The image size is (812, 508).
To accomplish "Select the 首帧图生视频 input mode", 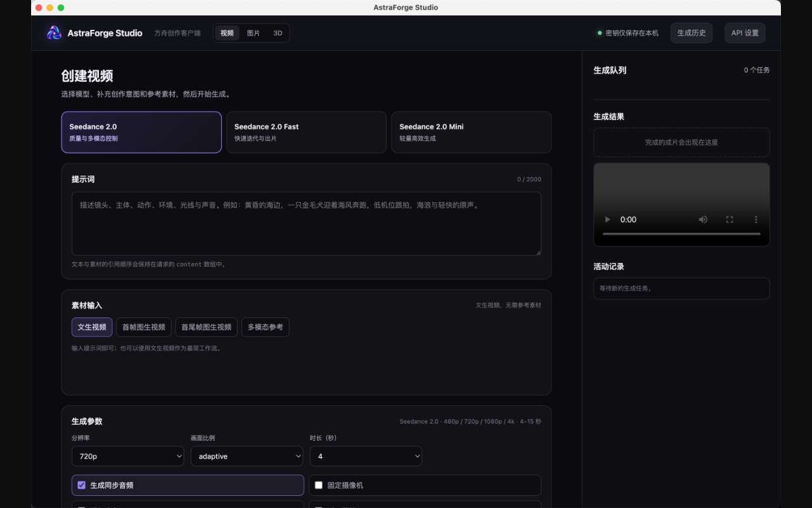I will click(143, 327).
